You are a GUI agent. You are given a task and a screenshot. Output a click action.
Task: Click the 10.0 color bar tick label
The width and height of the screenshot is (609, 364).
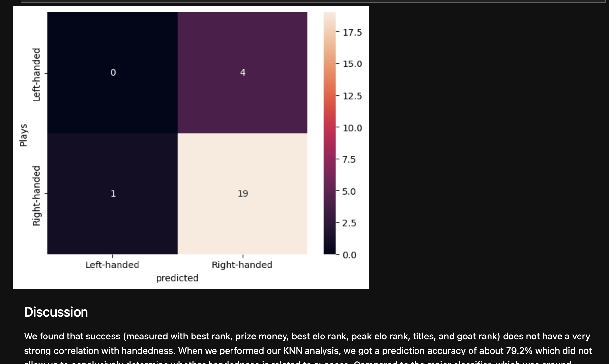352,128
